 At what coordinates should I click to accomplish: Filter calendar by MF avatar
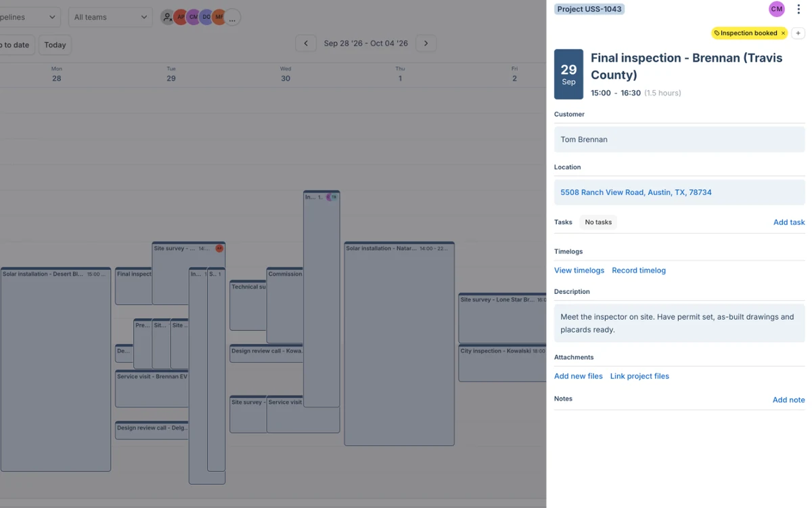[x=219, y=17]
